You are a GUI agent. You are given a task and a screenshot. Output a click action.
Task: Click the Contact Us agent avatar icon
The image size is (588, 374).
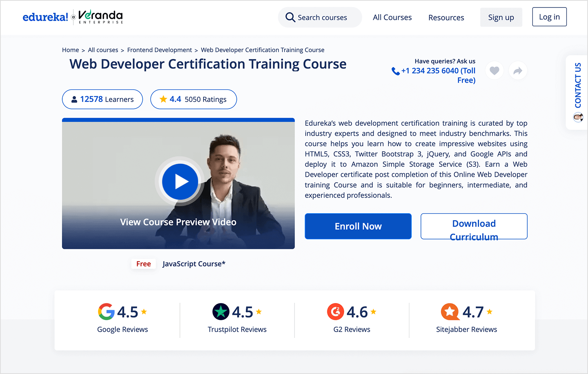578,117
